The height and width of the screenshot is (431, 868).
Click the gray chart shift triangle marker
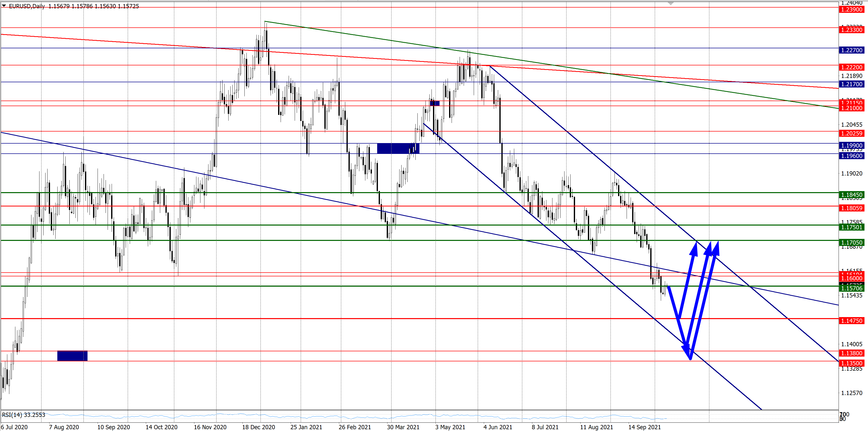pos(671,3)
